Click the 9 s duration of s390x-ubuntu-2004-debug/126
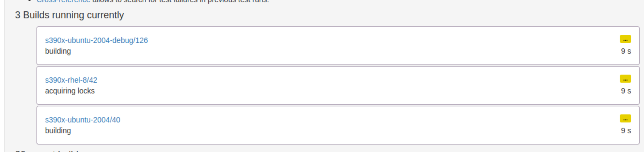This screenshot has width=644, height=152. click(626, 51)
